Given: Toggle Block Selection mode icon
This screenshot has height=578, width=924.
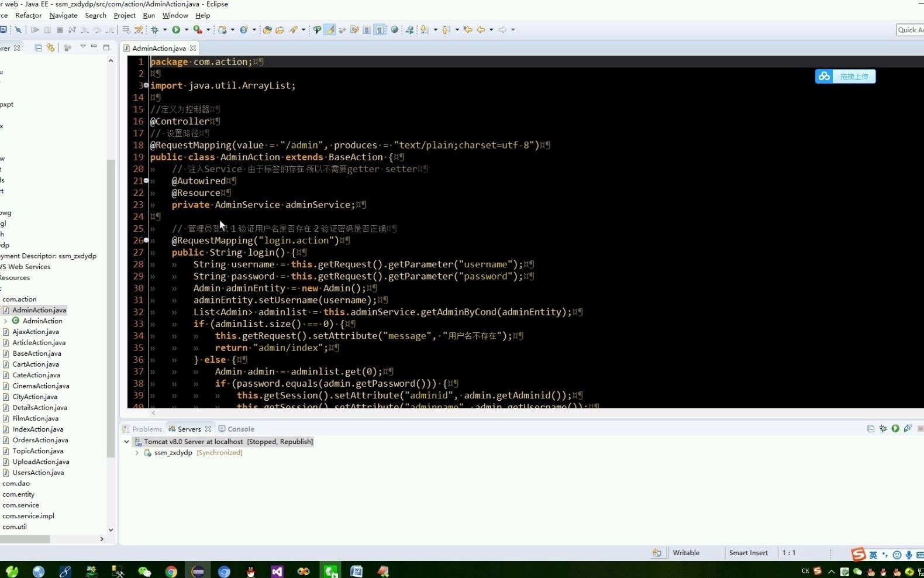Looking at the screenshot, I should tap(366, 29).
